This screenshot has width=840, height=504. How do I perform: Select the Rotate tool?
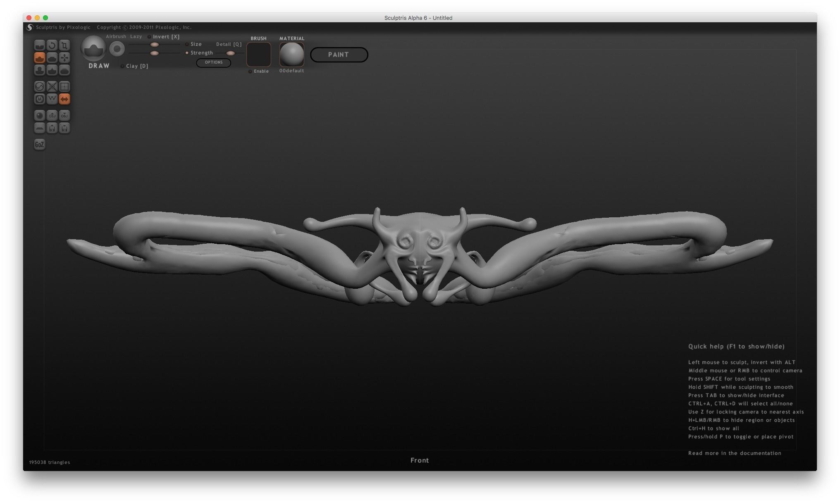point(52,45)
